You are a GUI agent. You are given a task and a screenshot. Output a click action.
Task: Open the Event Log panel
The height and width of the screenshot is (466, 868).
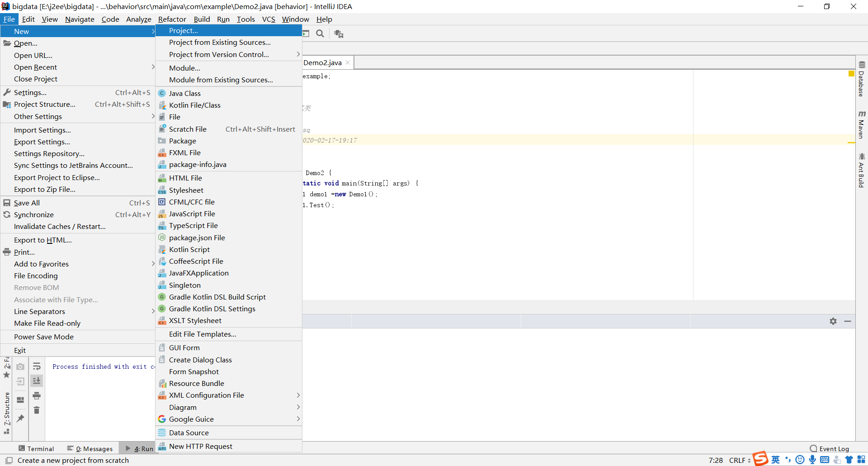pyautogui.click(x=830, y=448)
